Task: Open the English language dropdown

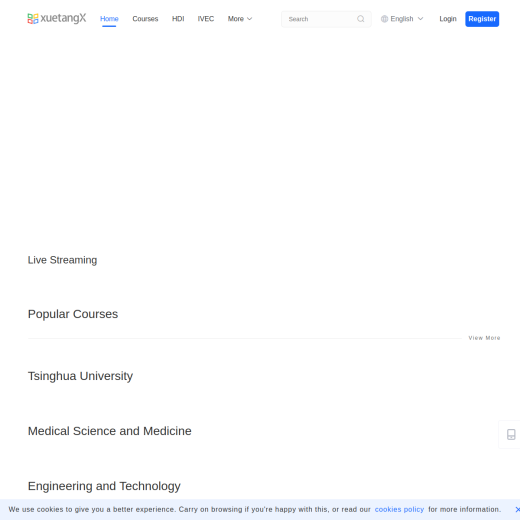Action: [x=402, y=19]
